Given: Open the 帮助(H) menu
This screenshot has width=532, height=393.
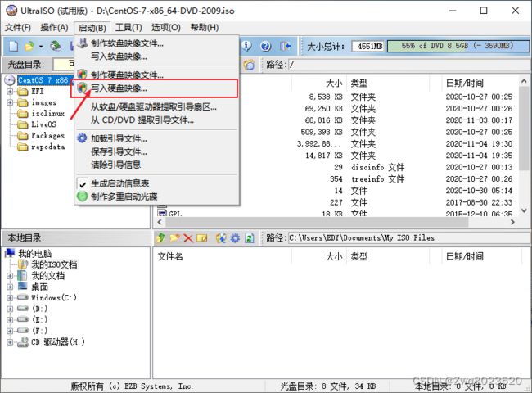Looking at the screenshot, I should pyautogui.click(x=205, y=28).
